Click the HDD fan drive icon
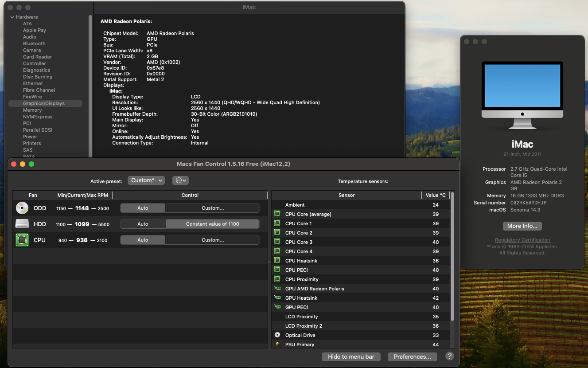The width and height of the screenshot is (588, 368). [x=22, y=224]
